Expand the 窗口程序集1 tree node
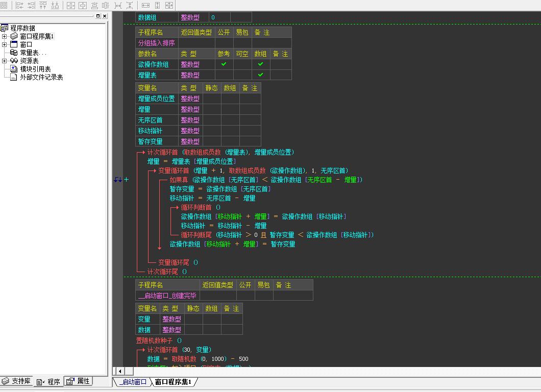The width and height of the screenshot is (541, 392). point(4,36)
